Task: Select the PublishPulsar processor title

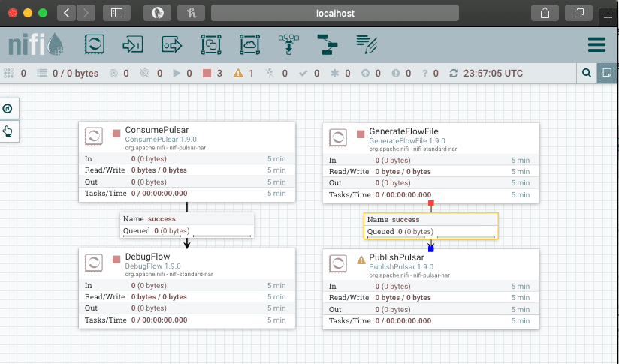Action: (397, 257)
